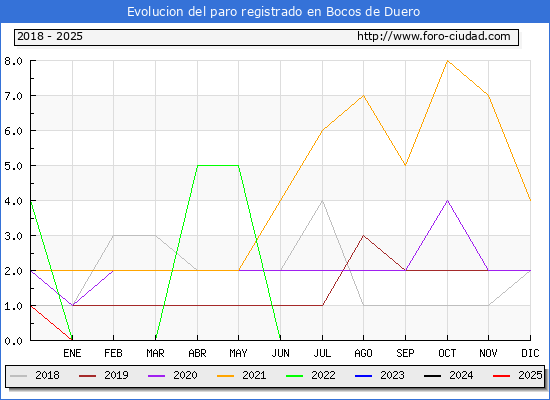The height and width of the screenshot is (400, 550).
Task: Click the SEP month axis label
Action: pos(405,353)
